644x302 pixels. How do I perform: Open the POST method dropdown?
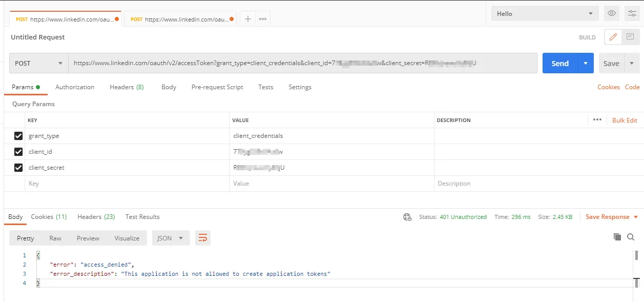38,63
